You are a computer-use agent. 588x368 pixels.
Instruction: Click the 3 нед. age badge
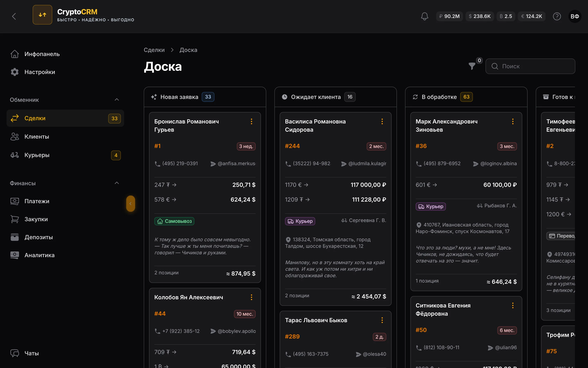click(x=246, y=146)
